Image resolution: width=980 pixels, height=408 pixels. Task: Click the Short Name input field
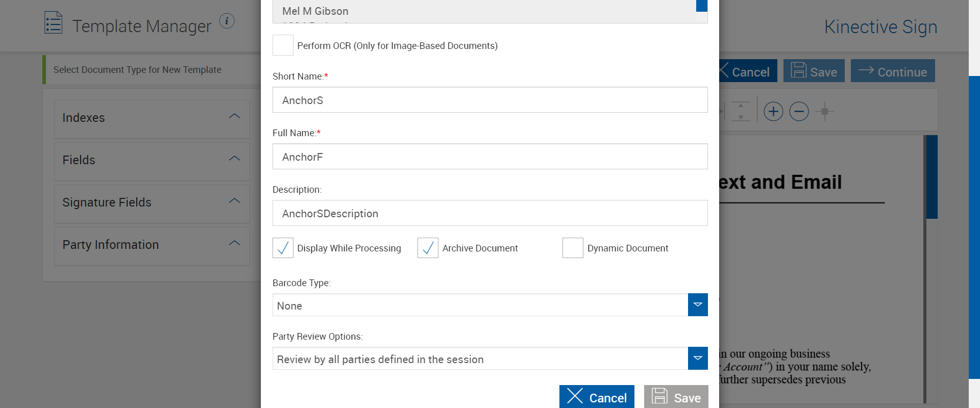click(489, 100)
